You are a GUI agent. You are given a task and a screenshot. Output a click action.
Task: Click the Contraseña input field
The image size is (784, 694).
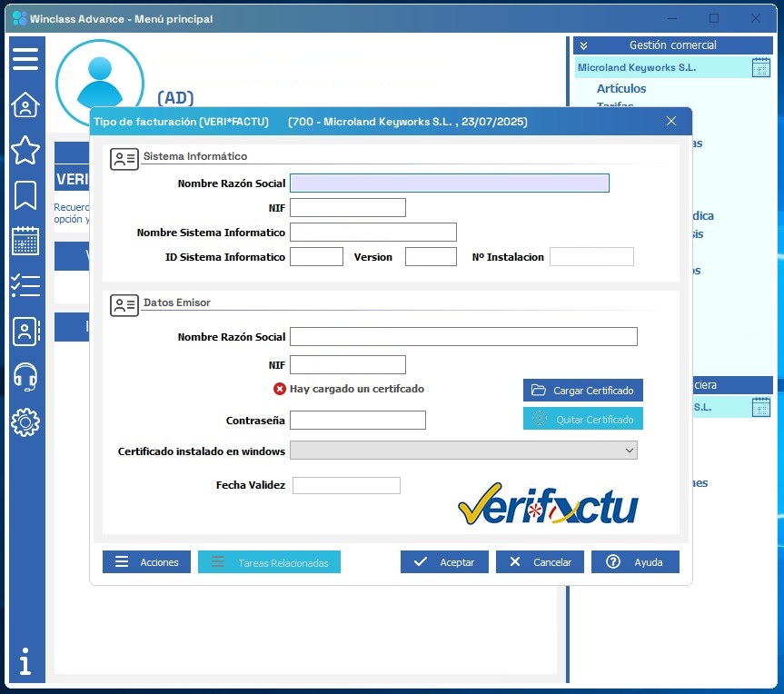357,421
